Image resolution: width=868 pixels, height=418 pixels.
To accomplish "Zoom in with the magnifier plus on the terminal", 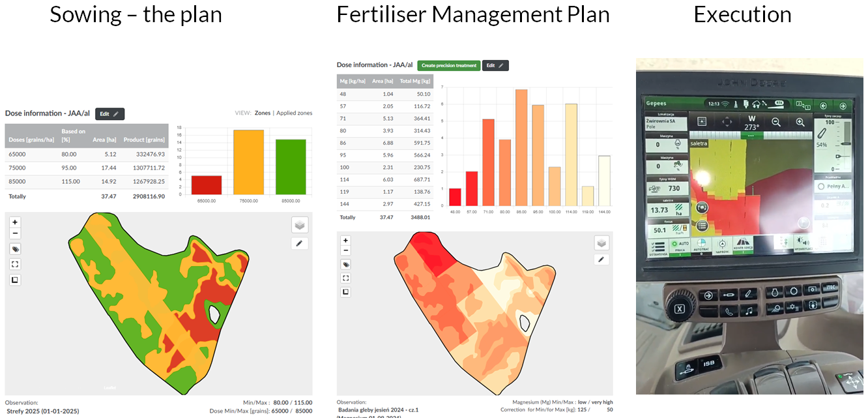I will click(x=800, y=121).
